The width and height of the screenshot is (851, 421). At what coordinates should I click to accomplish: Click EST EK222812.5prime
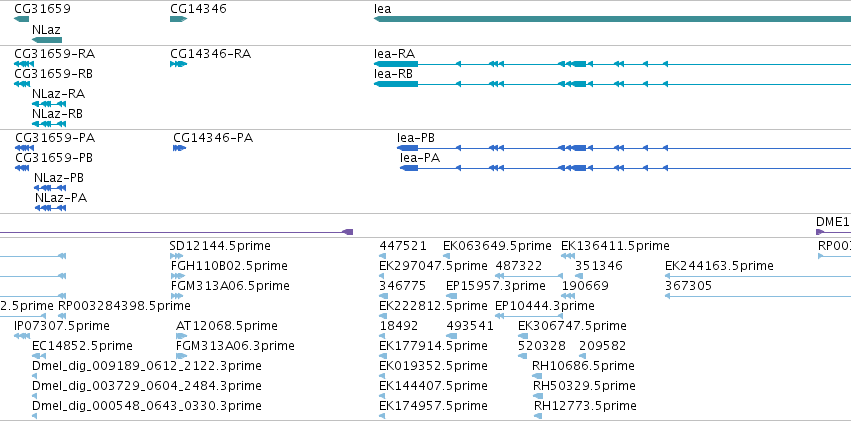point(433,306)
